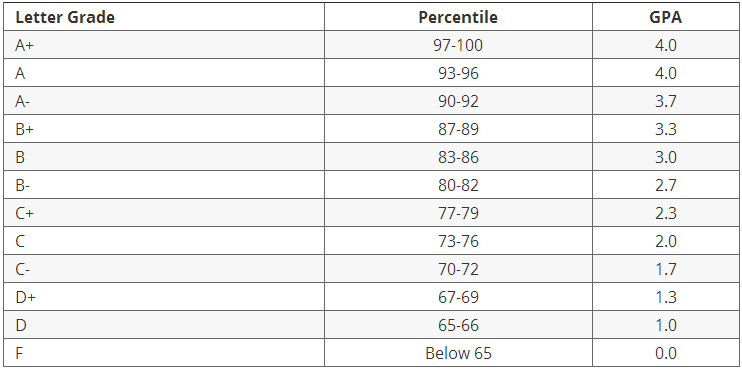
Task: Select the Below 65 cell
Action: click(458, 352)
